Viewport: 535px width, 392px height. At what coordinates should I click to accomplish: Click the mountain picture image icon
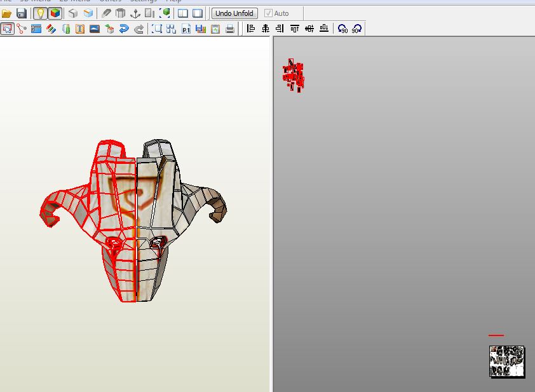click(95, 29)
